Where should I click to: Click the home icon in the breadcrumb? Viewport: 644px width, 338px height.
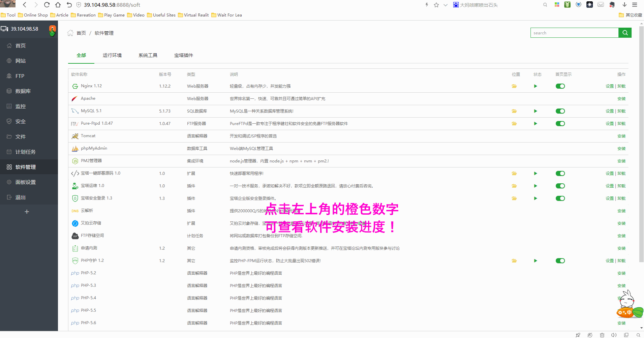point(70,33)
